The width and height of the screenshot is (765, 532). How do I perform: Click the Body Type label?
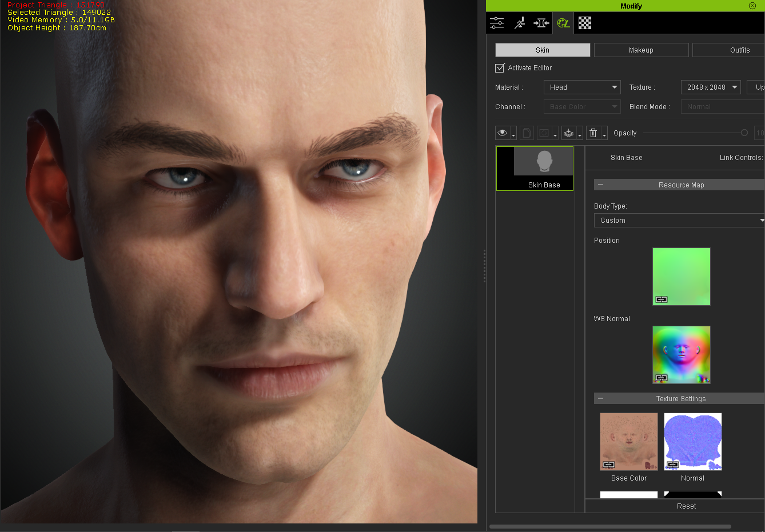[611, 206]
